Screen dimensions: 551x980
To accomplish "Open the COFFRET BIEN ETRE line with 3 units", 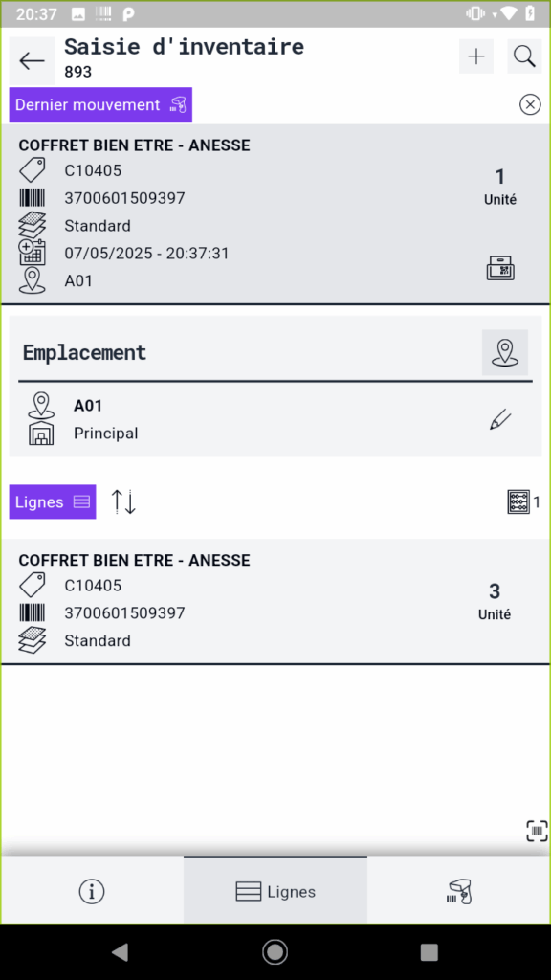I will click(x=275, y=602).
